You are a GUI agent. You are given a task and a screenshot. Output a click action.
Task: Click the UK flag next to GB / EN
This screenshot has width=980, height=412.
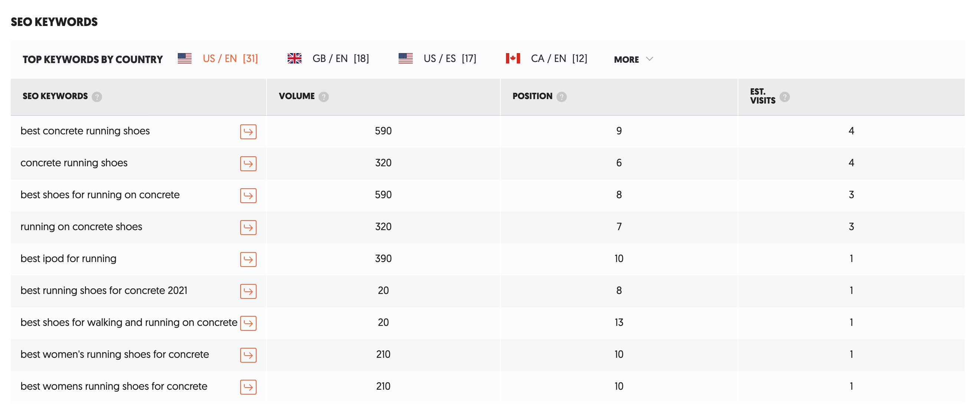[x=294, y=58]
